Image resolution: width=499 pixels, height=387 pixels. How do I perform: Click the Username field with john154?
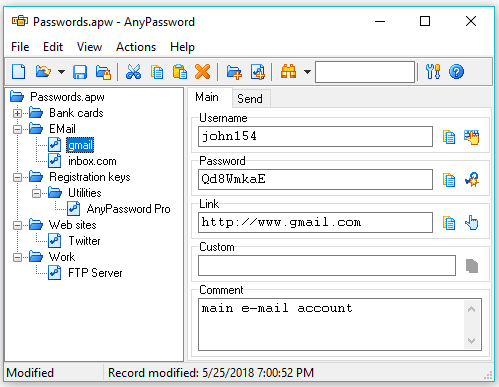pyautogui.click(x=315, y=136)
